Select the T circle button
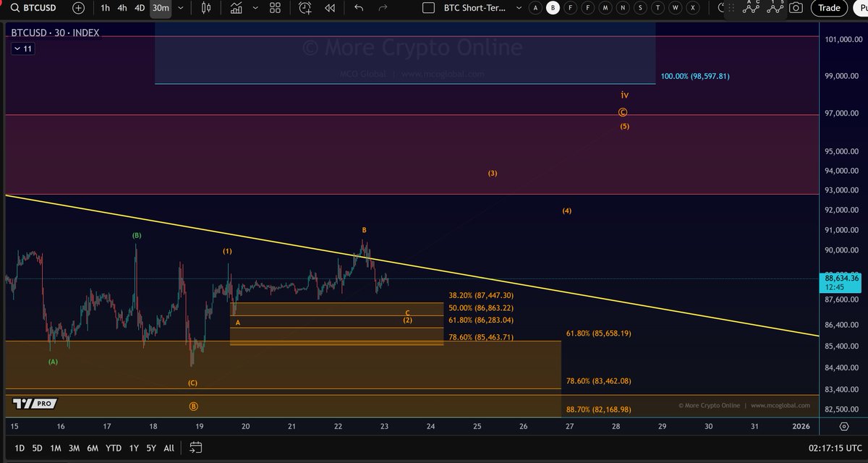This screenshot has height=463, width=868. (658, 8)
